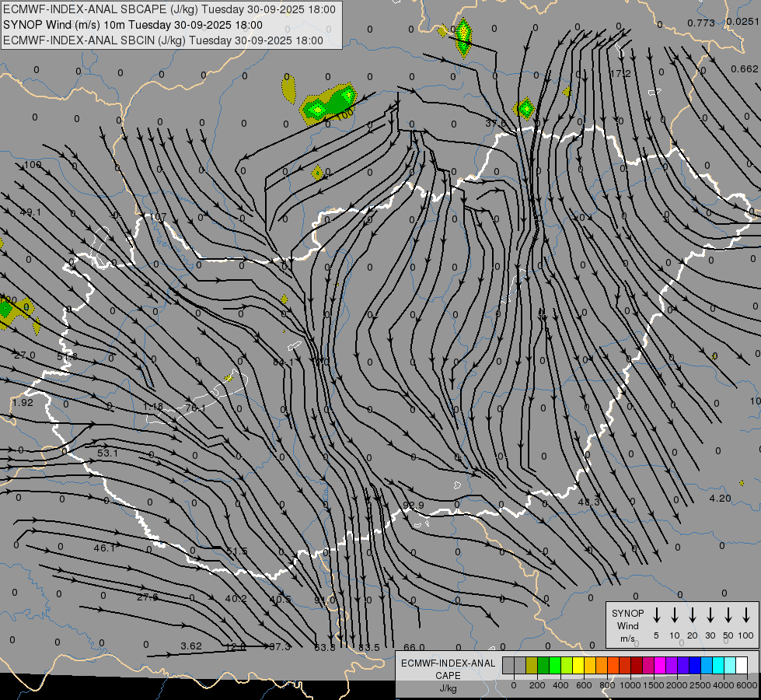Click the 2500 tick label on CAPE scale
The image size is (761, 700).
click(700, 685)
